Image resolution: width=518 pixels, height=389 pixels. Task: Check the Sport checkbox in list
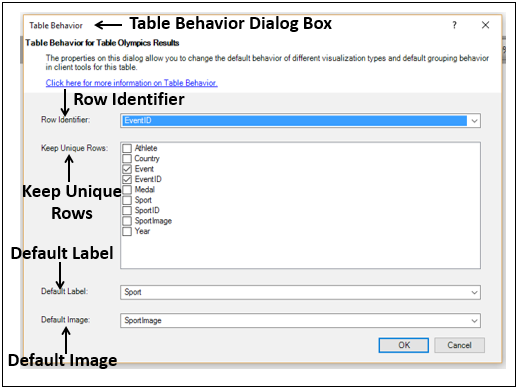coord(127,200)
